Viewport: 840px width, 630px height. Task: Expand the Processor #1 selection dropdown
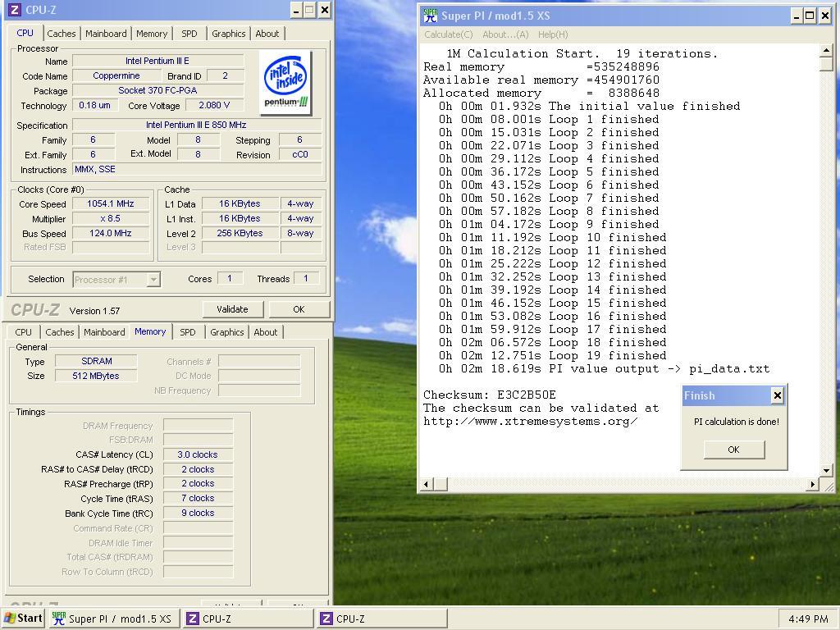pyautogui.click(x=153, y=280)
